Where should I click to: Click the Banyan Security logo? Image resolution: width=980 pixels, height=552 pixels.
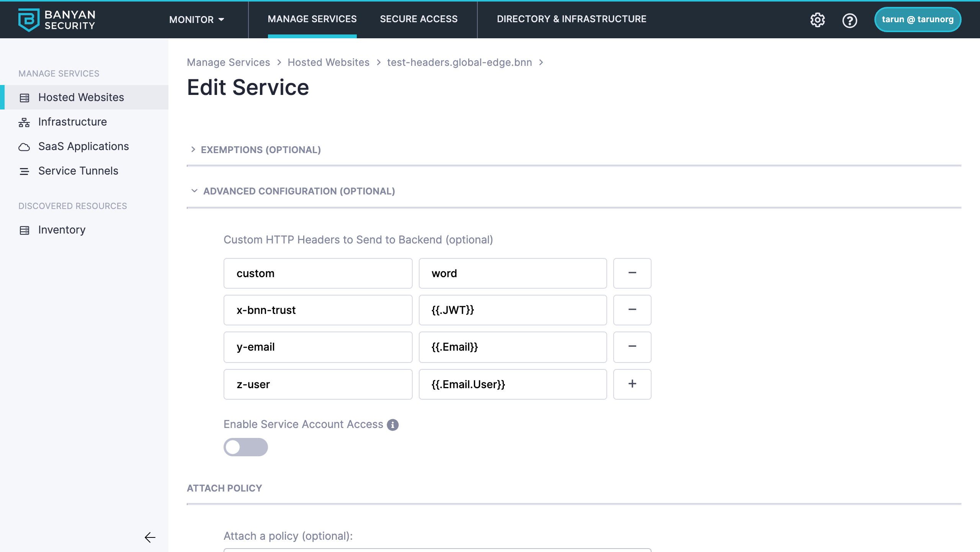click(x=57, y=20)
